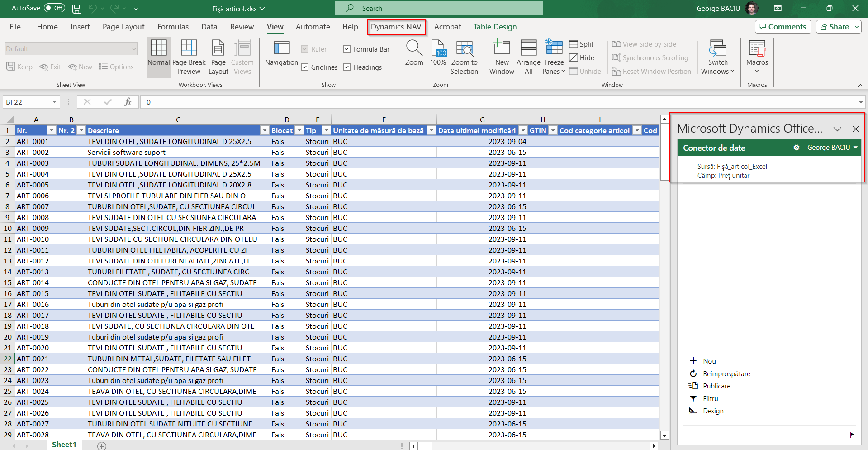Open Page Layout view

[x=218, y=57]
